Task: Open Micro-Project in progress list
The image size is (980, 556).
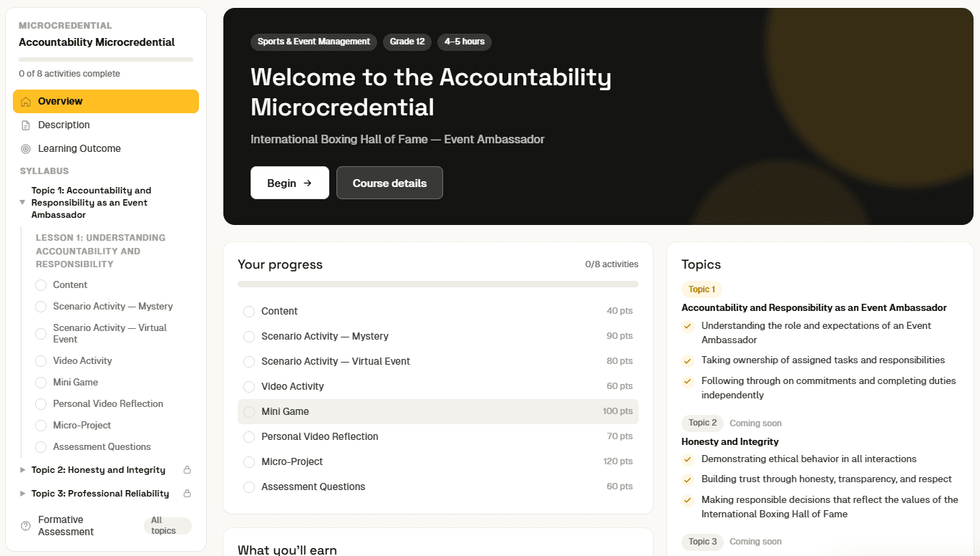Action: [x=438, y=461]
